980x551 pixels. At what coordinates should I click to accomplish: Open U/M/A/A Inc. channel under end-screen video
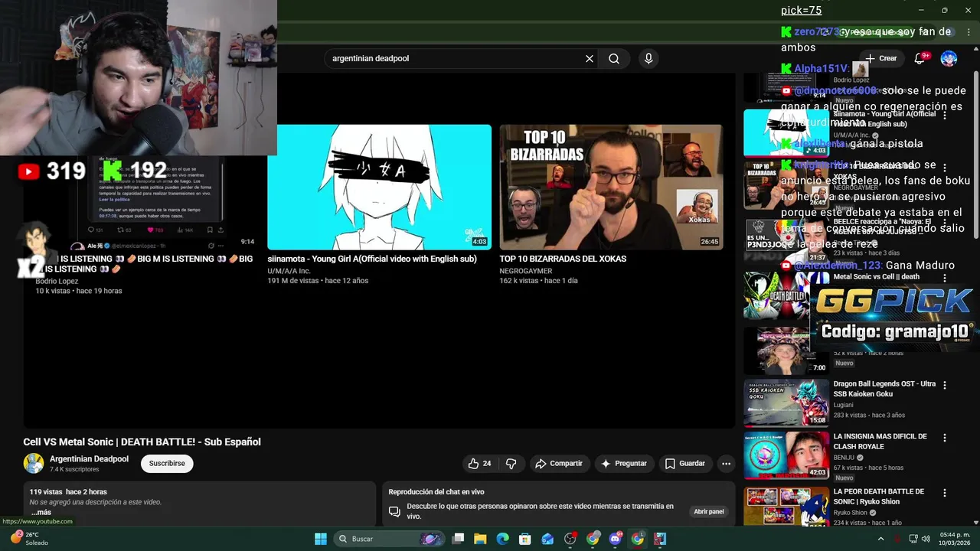coord(289,271)
